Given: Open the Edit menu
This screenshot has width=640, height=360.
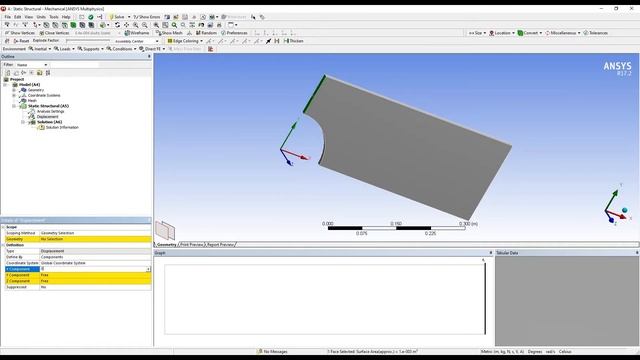Looking at the screenshot, I should coord(18,17).
